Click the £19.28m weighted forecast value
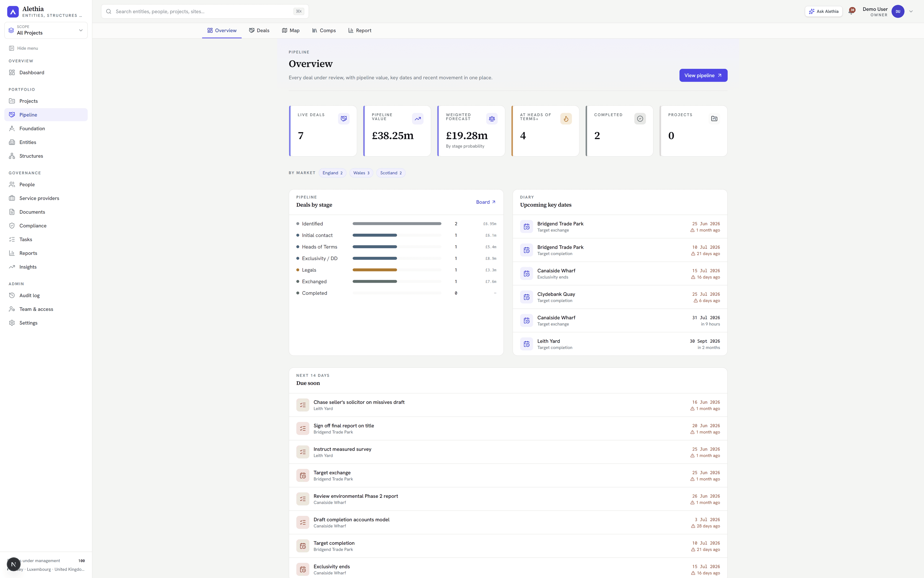Screen dimensions: 924x578 467,136
